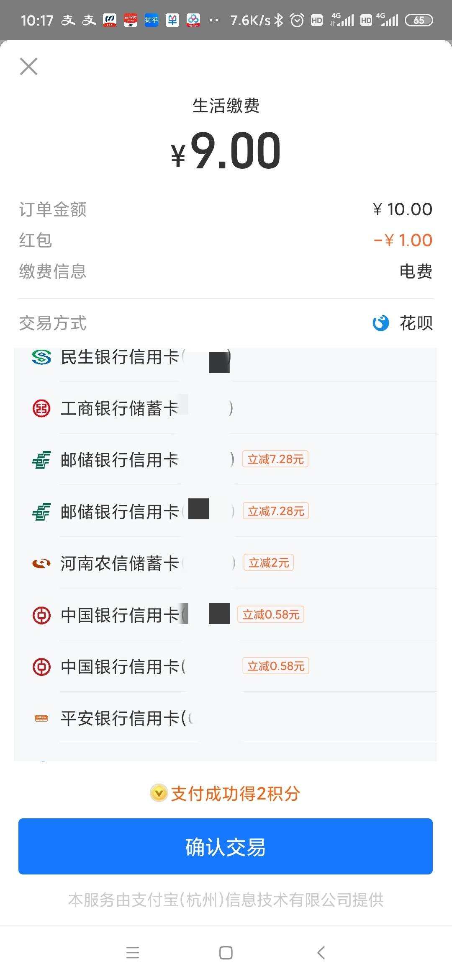This screenshot has height=980, width=452.
Task: Tap the Ping An Bank logo icon
Action: pyautogui.click(x=41, y=718)
